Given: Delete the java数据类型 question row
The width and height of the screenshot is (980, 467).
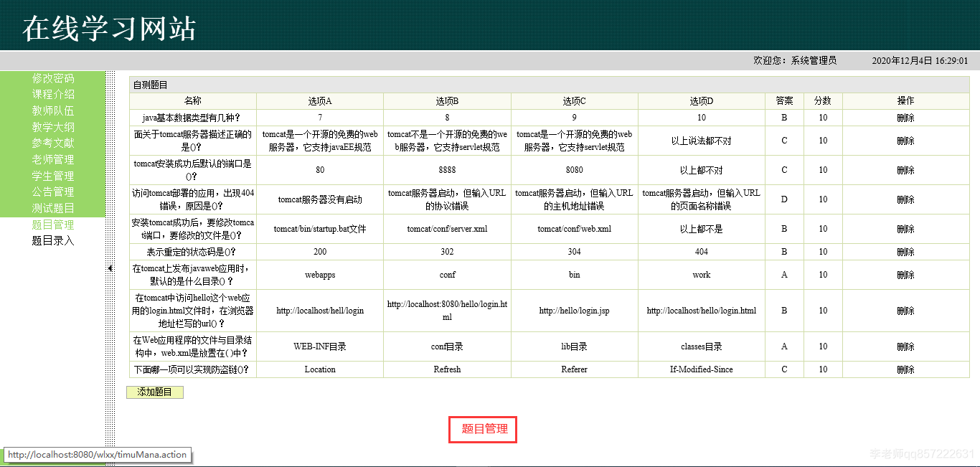Looking at the screenshot, I should pyautogui.click(x=906, y=118).
